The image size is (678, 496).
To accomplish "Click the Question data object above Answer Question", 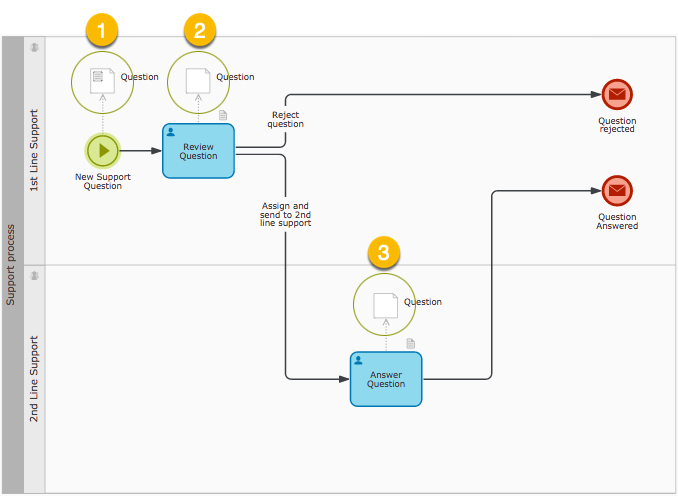I will pos(384,305).
